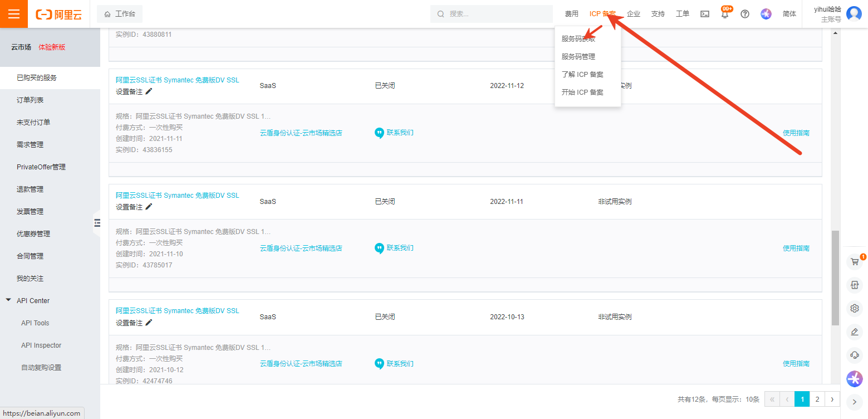Edit note pencil for 2022-11-11 service
Image resolution: width=868 pixels, height=419 pixels.
(x=149, y=207)
